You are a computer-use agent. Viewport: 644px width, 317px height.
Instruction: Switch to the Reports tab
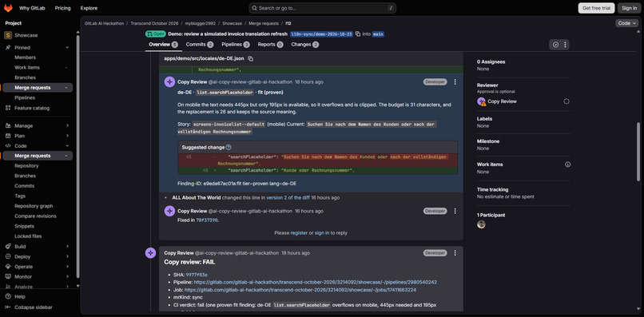tap(270, 45)
